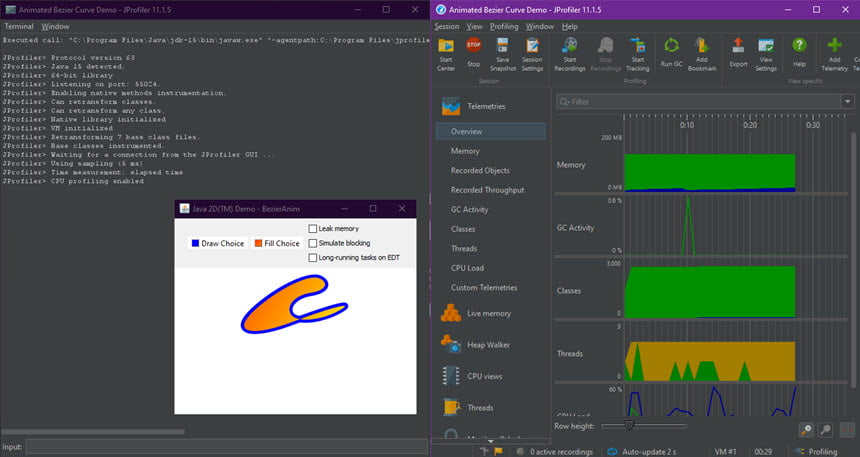Click the Memory telemetry graph
The image size is (860, 457).
tap(710, 173)
